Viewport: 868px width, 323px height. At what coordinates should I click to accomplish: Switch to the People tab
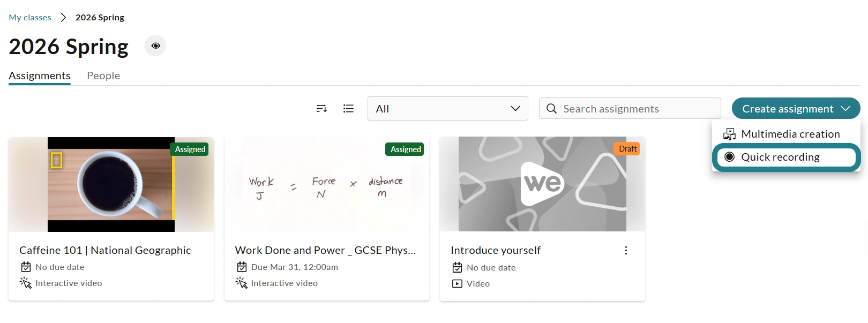click(103, 76)
